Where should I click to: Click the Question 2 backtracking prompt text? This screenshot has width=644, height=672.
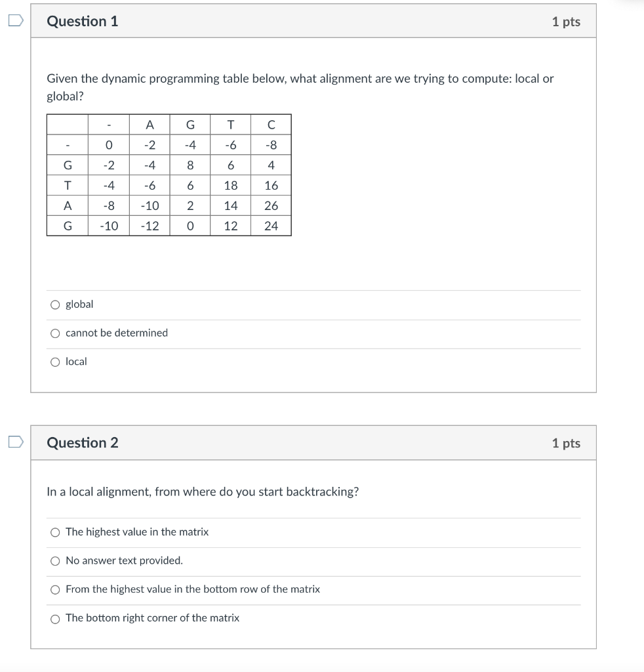203,492
